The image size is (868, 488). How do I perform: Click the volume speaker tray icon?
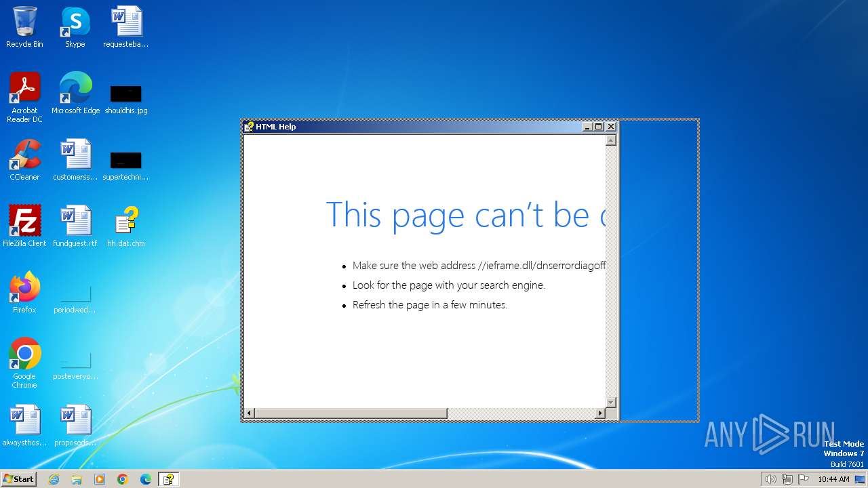coord(770,479)
